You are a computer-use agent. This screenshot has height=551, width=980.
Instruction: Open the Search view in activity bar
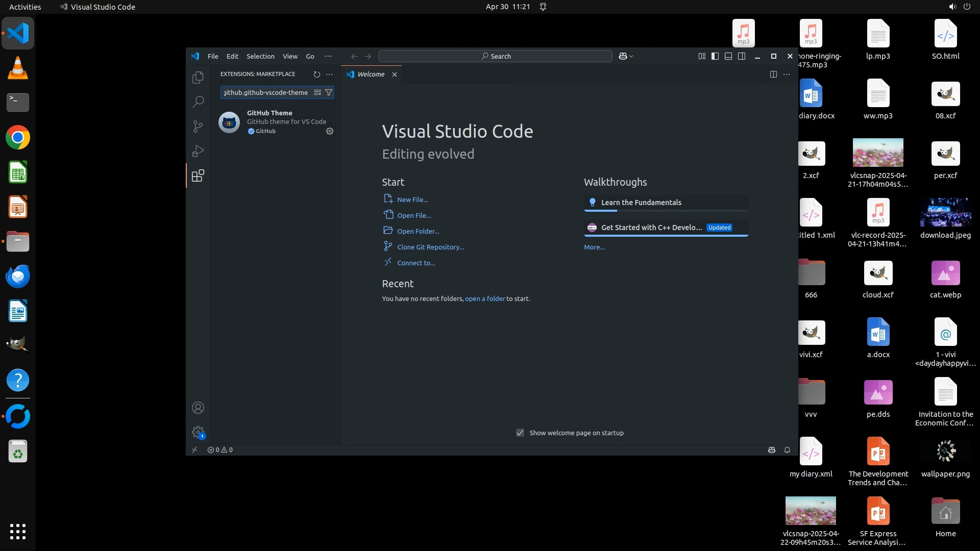tap(198, 102)
